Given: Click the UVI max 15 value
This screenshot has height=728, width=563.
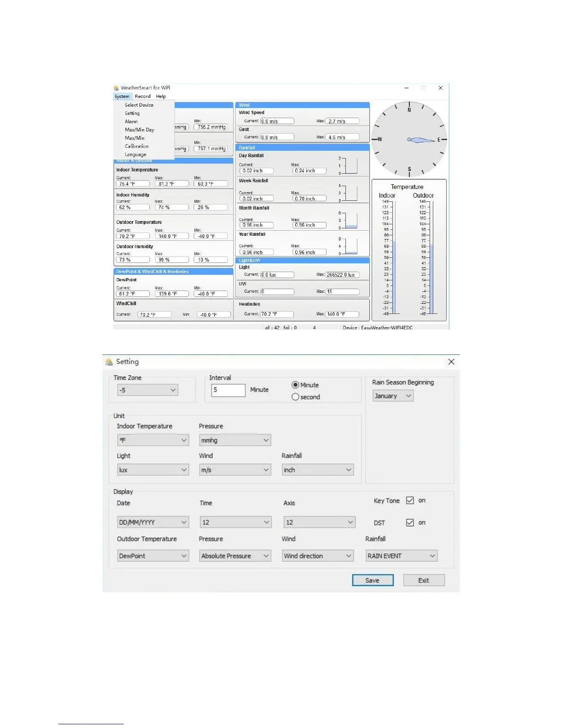Looking at the screenshot, I should (343, 291).
